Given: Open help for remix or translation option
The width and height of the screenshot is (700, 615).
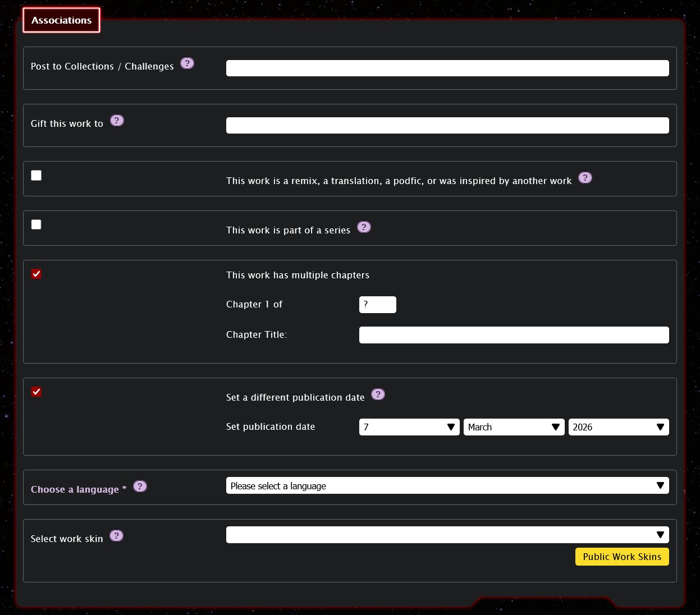Looking at the screenshot, I should click(x=585, y=178).
